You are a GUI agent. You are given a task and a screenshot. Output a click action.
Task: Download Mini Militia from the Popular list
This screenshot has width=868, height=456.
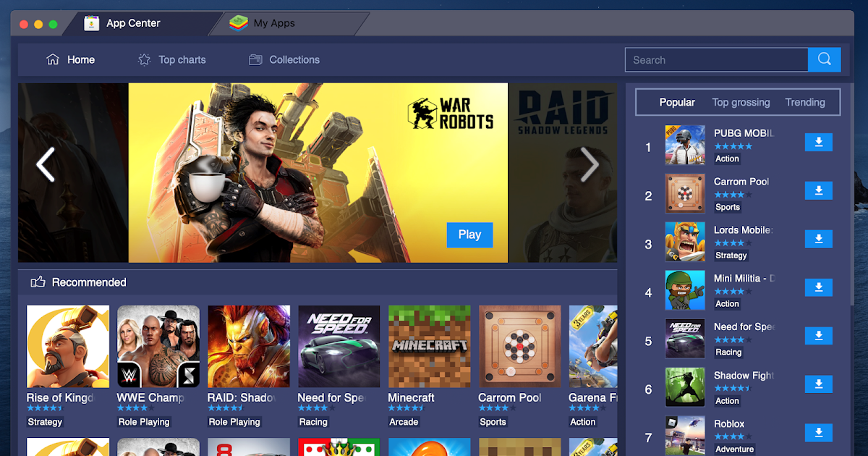coord(818,287)
